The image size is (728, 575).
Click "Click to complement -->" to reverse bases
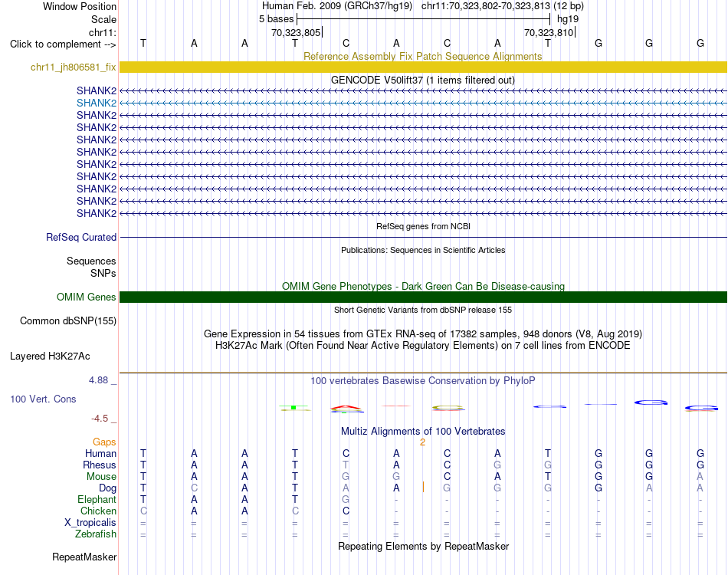tap(63, 44)
